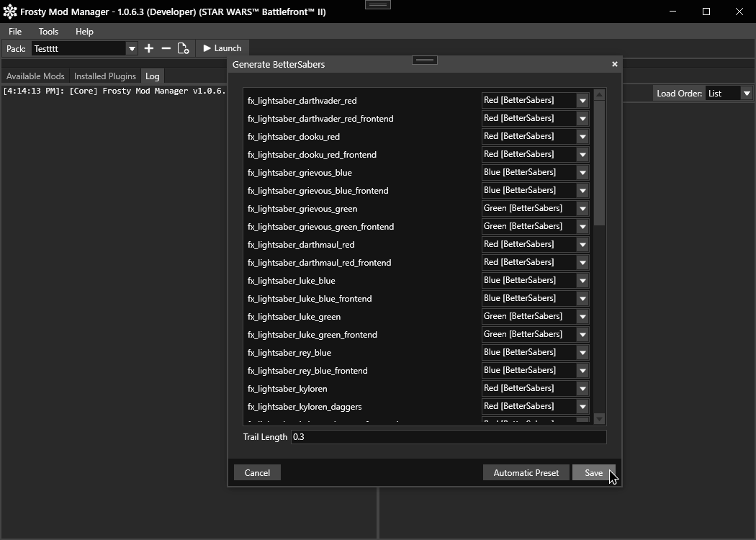
Task: Open color dropdown for fx_lightsaber_dooku_red_frontend
Action: (535, 154)
